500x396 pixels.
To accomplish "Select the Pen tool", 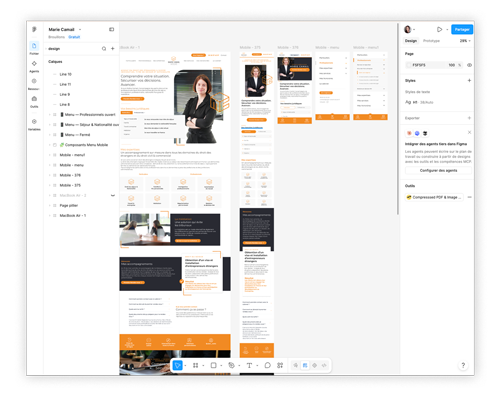I will 231,365.
